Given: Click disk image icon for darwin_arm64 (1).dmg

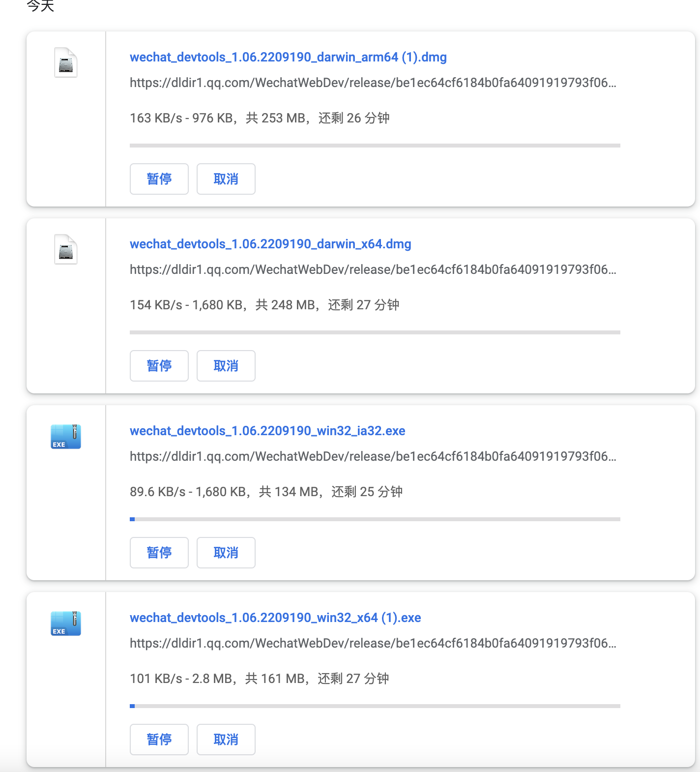Looking at the screenshot, I should pyautogui.click(x=66, y=62).
